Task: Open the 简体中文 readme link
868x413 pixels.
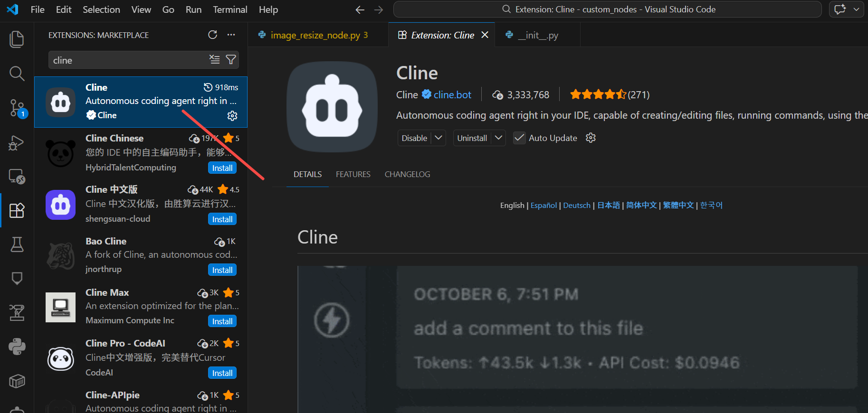Action: tap(641, 205)
